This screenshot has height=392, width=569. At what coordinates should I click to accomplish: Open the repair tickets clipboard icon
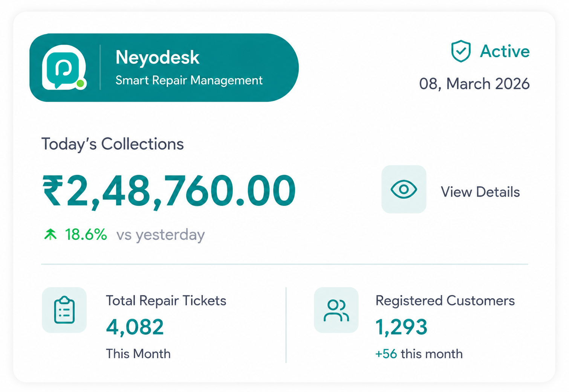pos(64,310)
